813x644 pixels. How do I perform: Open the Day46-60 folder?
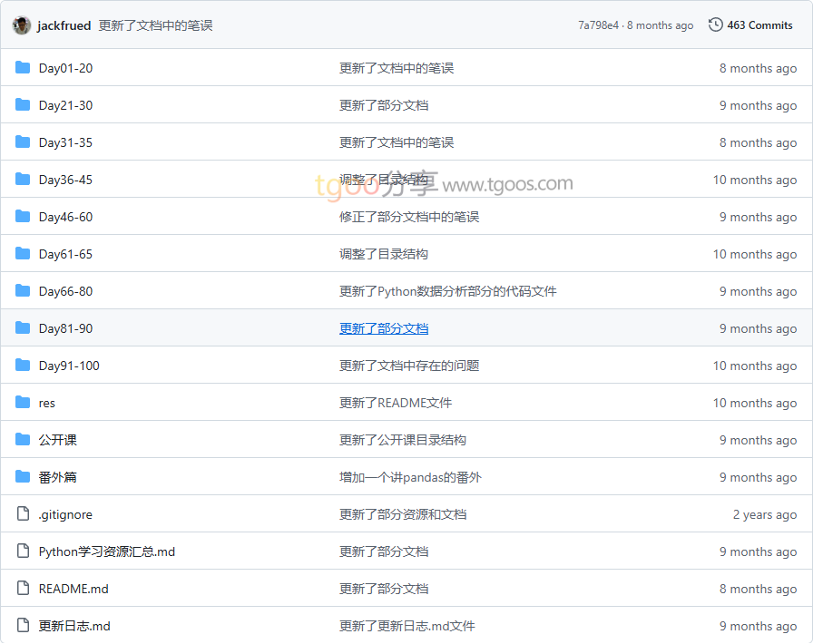(x=65, y=217)
